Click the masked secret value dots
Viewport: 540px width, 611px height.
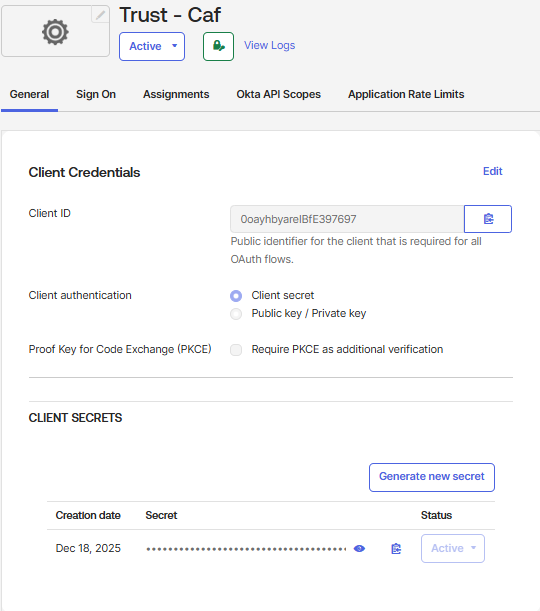click(246, 549)
